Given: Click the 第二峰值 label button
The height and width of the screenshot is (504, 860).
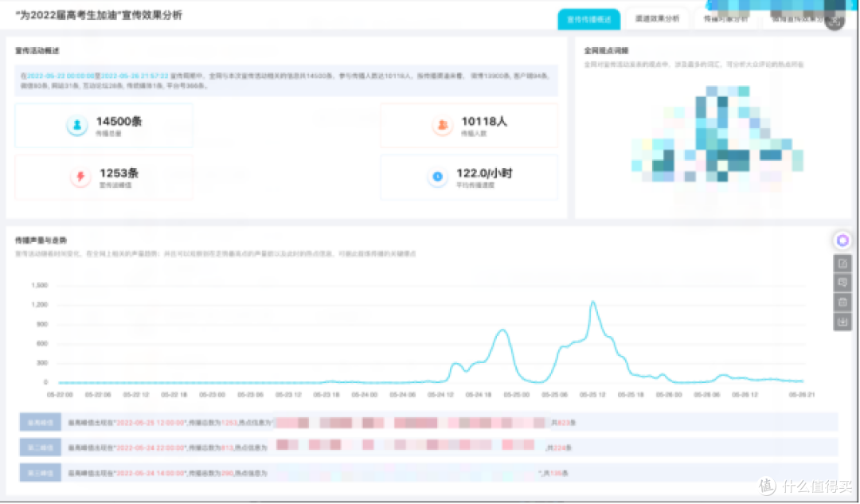Looking at the screenshot, I should (x=41, y=447).
